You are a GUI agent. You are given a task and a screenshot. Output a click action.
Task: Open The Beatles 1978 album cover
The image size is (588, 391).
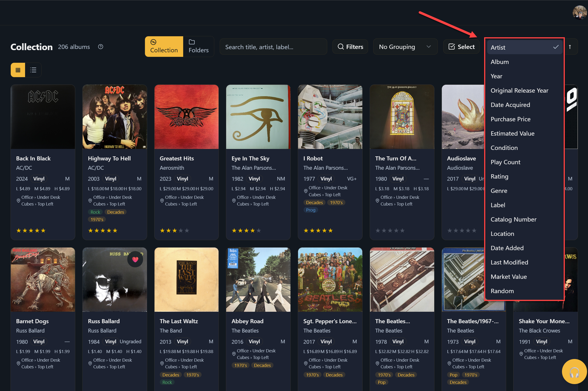pyautogui.click(x=402, y=280)
